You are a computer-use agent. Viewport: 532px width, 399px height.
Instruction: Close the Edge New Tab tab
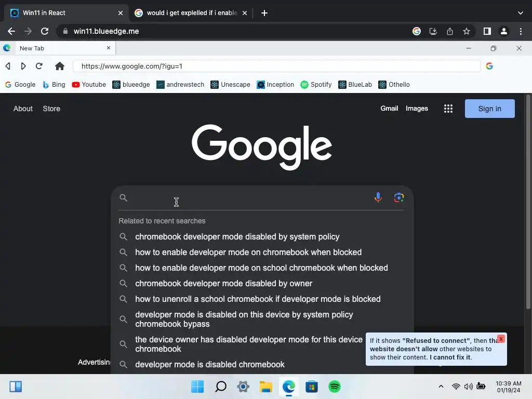[109, 48]
